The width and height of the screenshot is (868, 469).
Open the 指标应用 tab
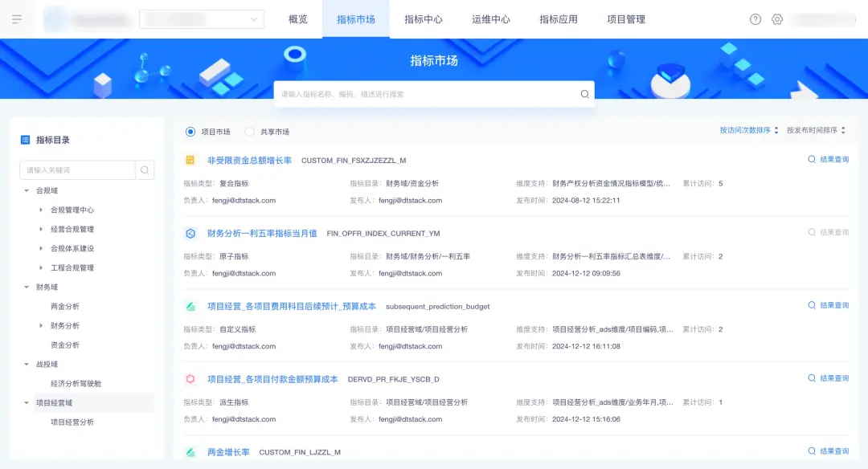559,19
